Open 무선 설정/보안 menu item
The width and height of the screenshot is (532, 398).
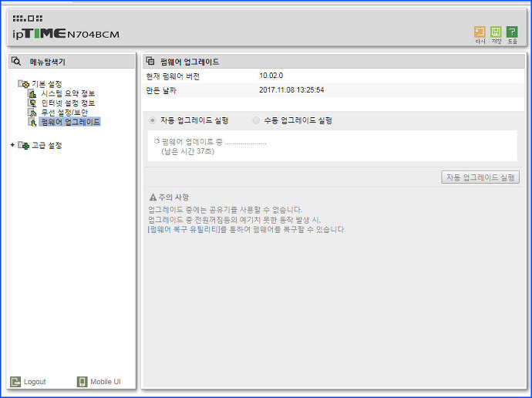point(65,113)
